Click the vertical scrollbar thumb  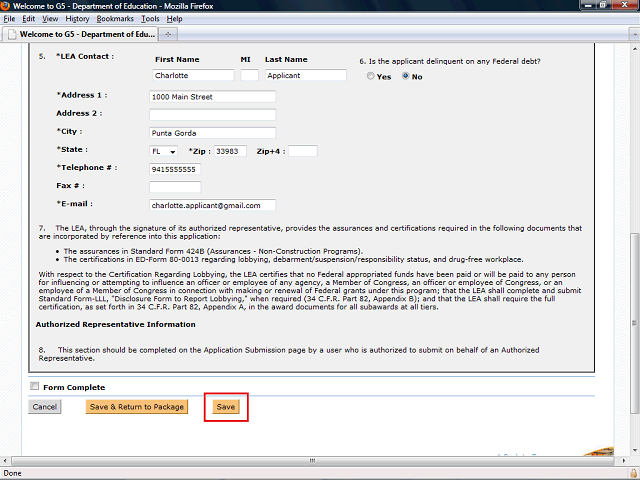pyautogui.click(x=634, y=322)
